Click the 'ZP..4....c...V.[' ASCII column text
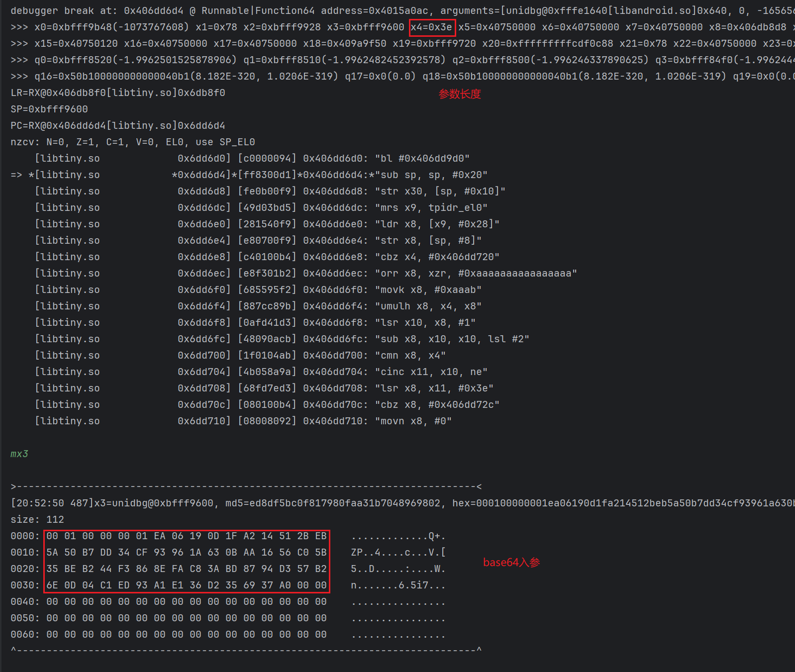795x672 pixels. 398,552
